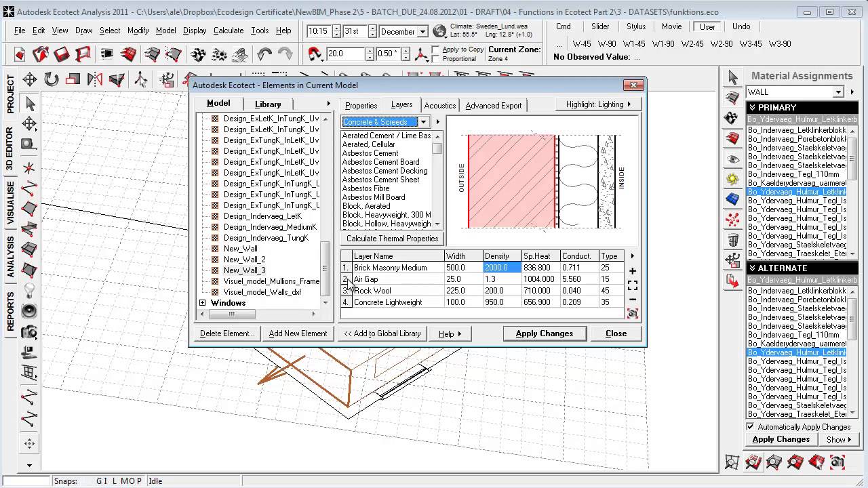This screenshot has height=488, width=868.
Task: Switch to the Library tab
Action: point(268,104)
